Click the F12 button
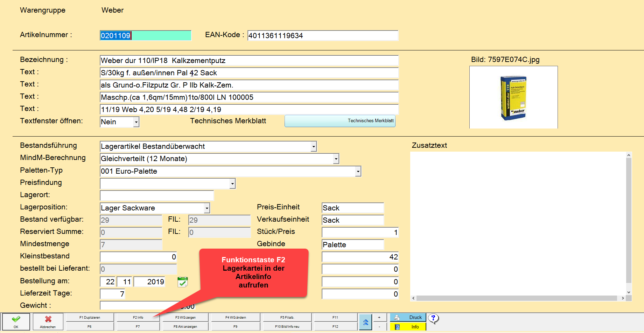644x333 pixels. pos(335,326)
